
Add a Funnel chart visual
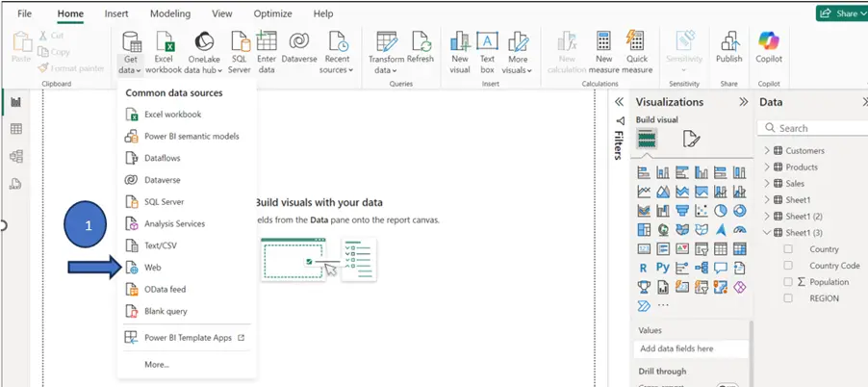[x=682, y=211]
